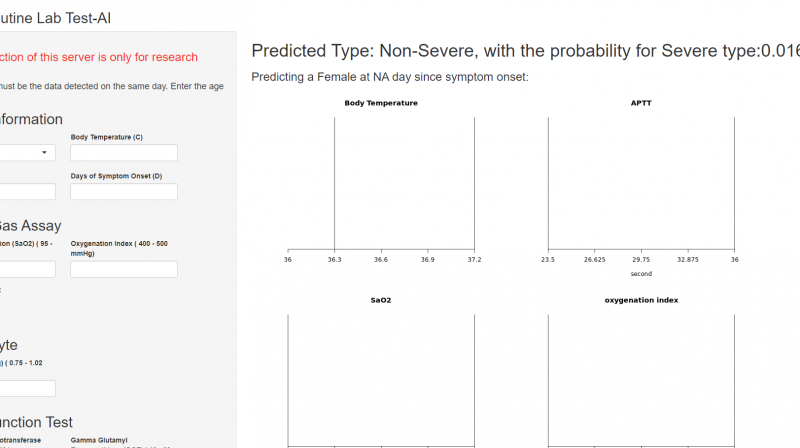
Task: Click the 29.75 tick label on APTT axis
Action: [x=641, y=260]
